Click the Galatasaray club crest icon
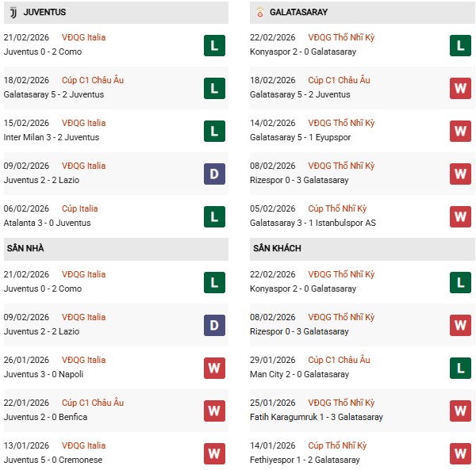The image size is (476, 470). click(x=259, y=13)
